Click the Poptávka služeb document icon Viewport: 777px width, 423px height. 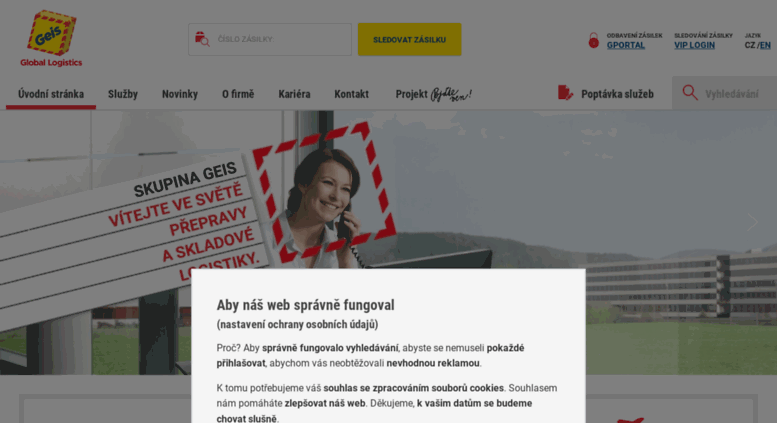[x=565, y=93]
